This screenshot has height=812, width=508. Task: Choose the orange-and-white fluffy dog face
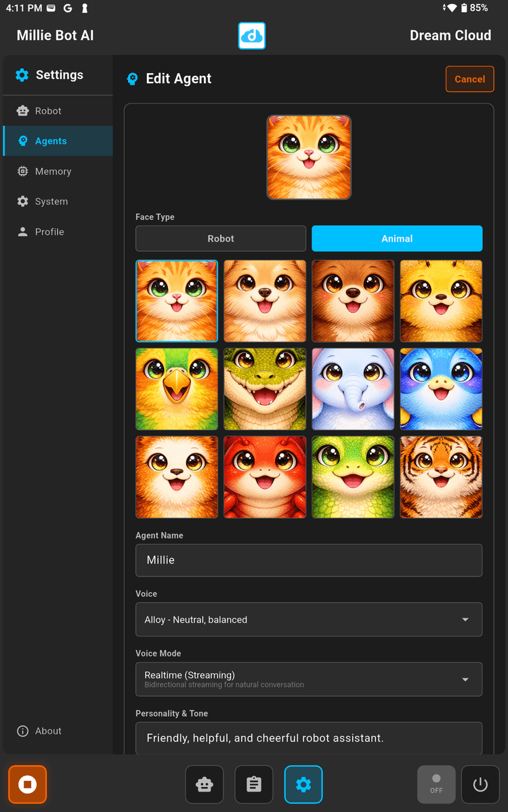pos(177,477)
